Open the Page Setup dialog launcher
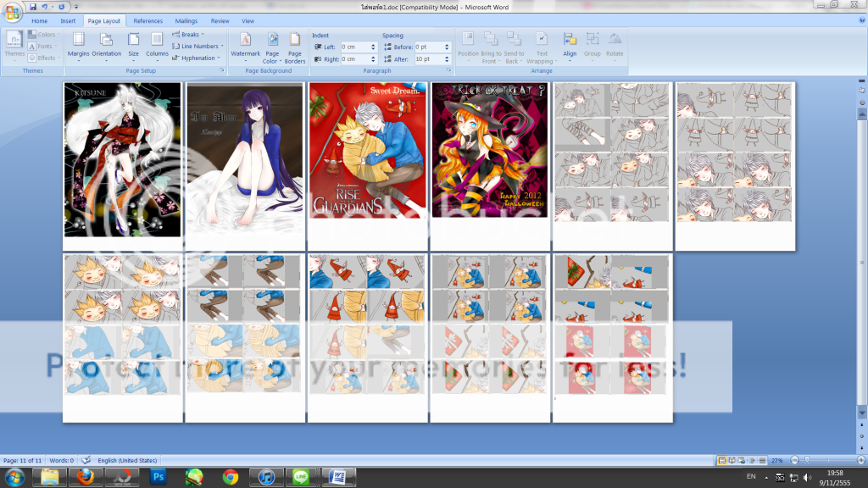868x488 pixels. (222, 71)
